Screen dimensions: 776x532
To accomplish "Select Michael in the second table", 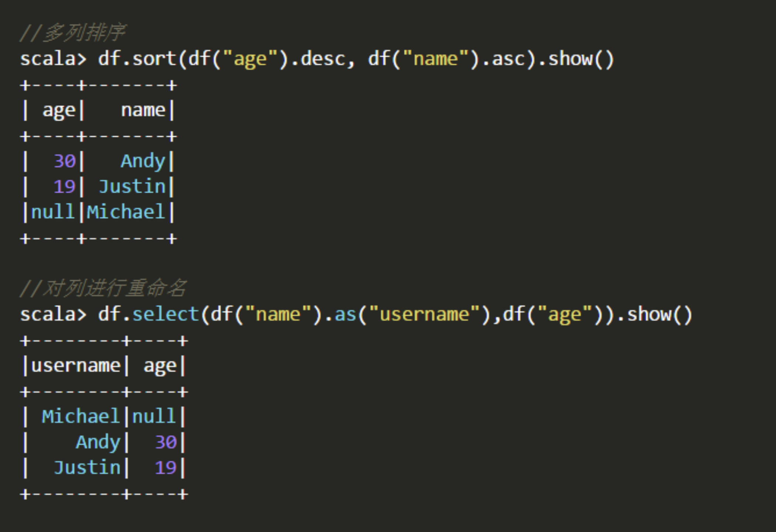I will (81, 416).
